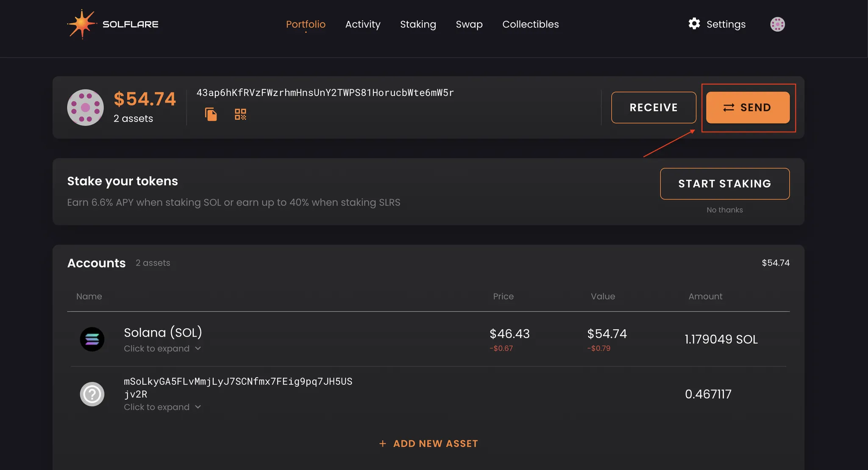
Task: Show wallet QR code icon
Action: (240, 114)
